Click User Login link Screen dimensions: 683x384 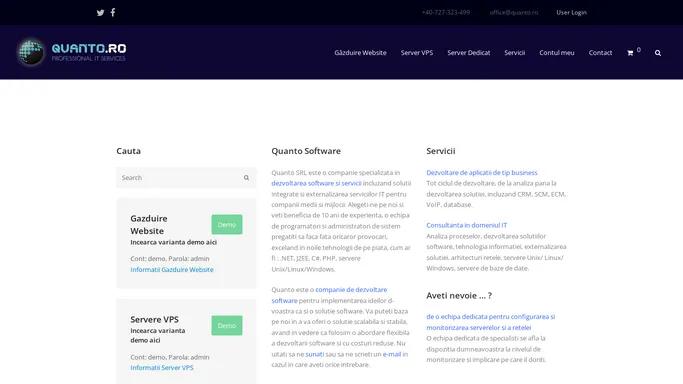pos(571,13)
